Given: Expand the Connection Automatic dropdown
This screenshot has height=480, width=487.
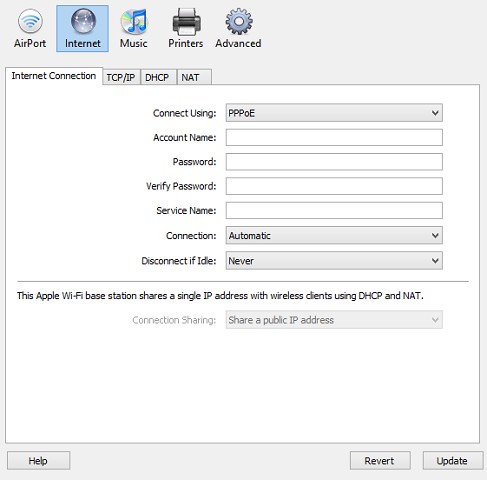Looking at the screenshot, I should click(334, 236).
